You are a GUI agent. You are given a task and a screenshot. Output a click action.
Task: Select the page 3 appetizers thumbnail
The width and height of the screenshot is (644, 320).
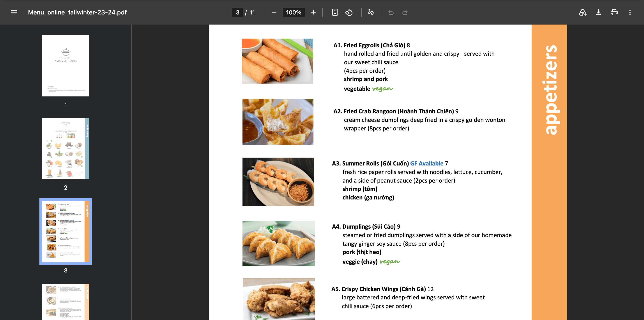pyautogui.click(x=65, y=231)
